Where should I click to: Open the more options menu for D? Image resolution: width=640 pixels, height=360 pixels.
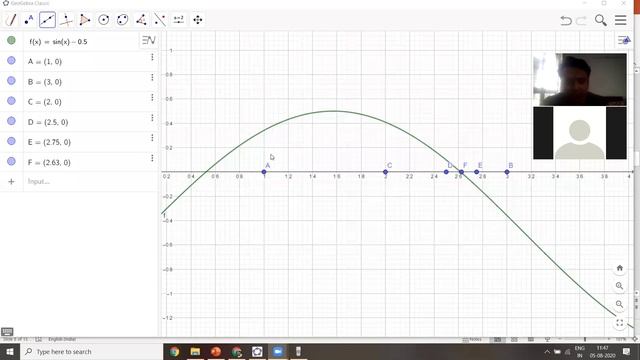pos(152,118)
